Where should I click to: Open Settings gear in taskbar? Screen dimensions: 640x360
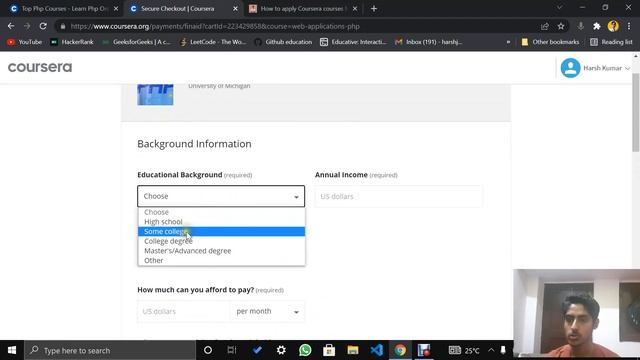click(x=281, y=350)
